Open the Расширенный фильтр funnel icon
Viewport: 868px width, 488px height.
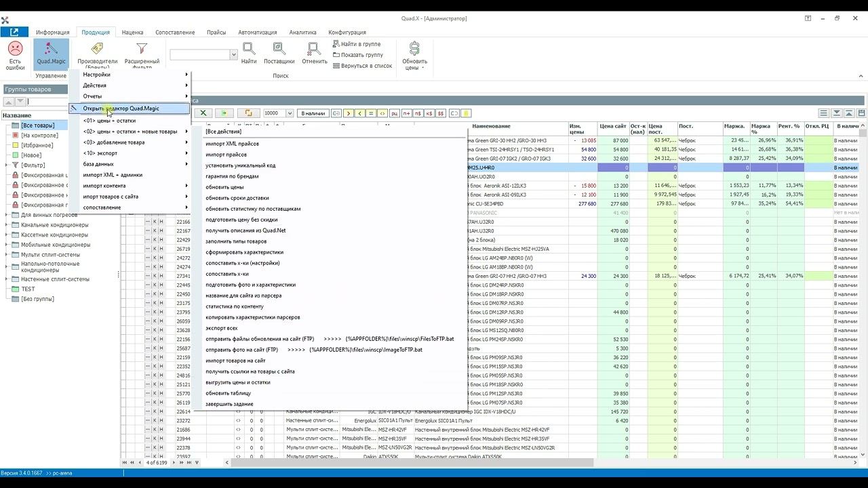pos(142,49)
